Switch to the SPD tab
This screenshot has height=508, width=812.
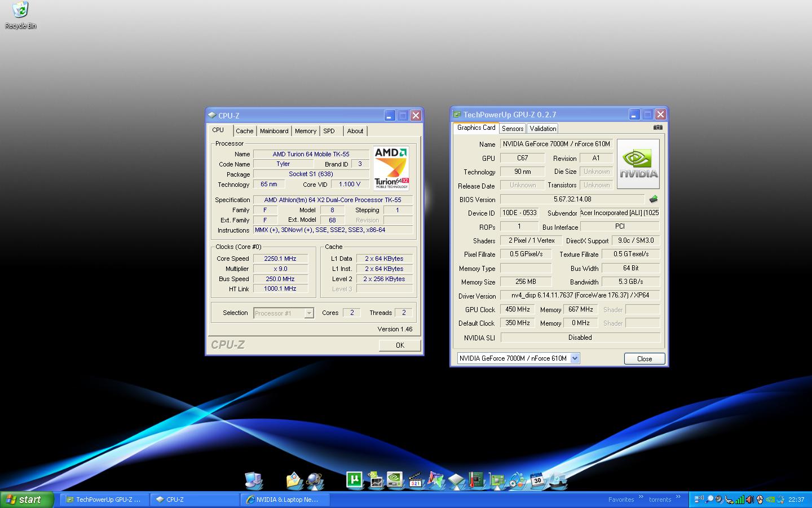(x=329, y=131)
